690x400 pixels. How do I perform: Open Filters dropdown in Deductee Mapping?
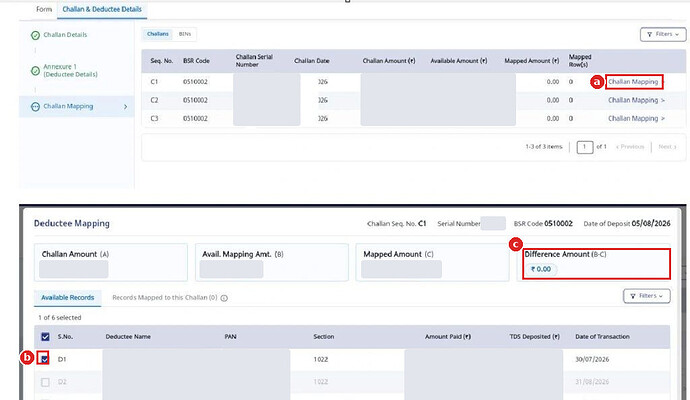[x=646, y=296]
